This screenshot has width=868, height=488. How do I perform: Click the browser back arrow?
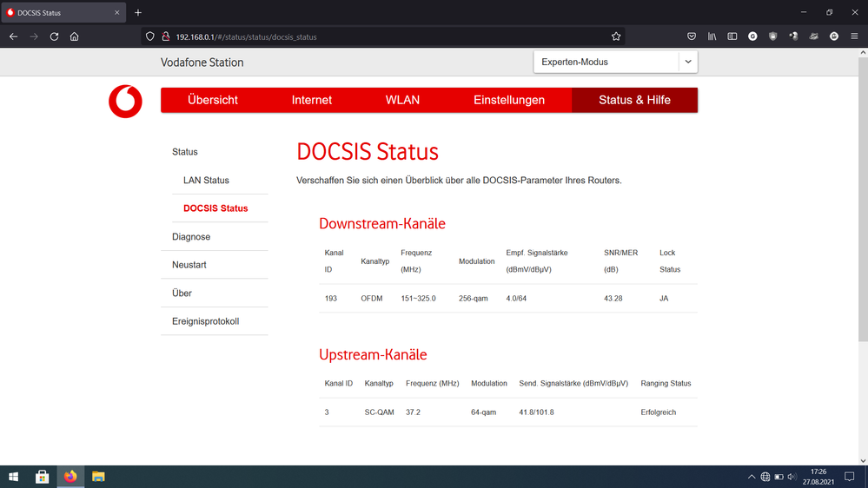(13, 36)
